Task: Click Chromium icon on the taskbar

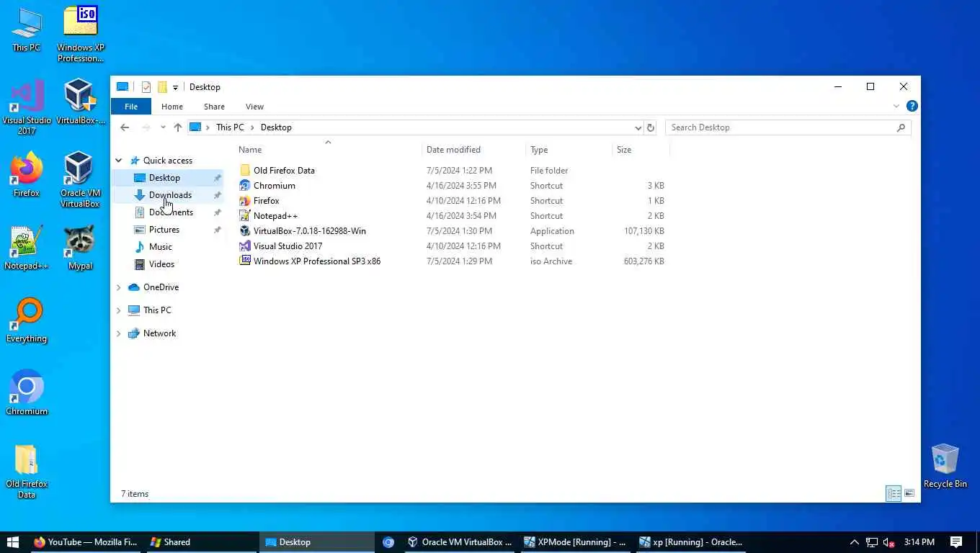Action: (x=388, y=542)
